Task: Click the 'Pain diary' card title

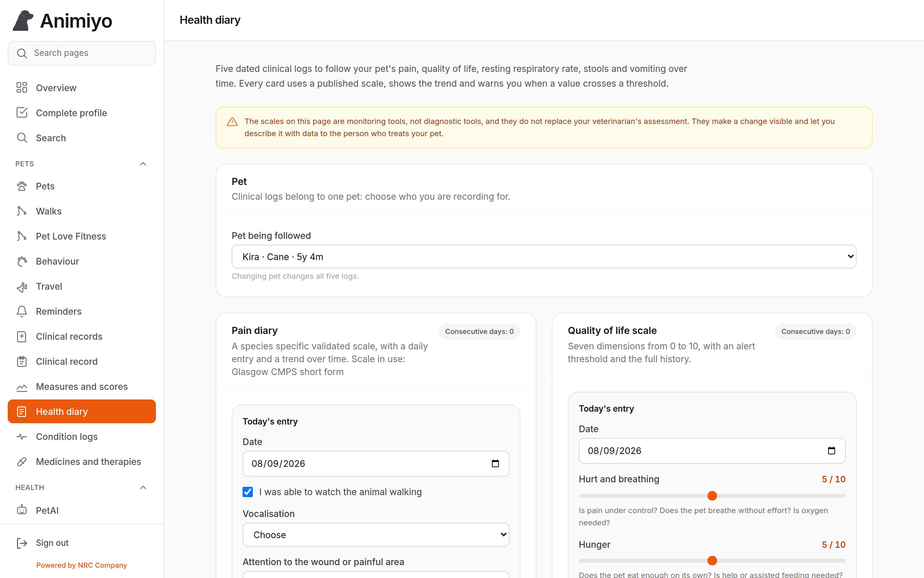Action: 255,330
